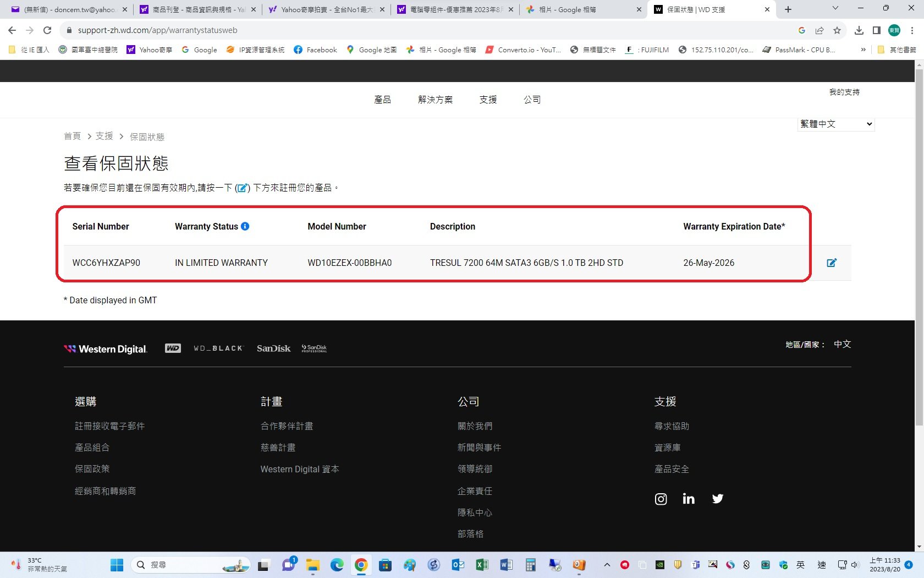924x578 pixels.
Task: Go to 支援 breadcrumb
Action: click(x=105, y=136)
